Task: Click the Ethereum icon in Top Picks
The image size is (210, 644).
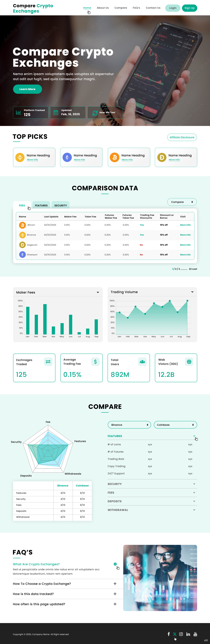Action: click(67, 157)
